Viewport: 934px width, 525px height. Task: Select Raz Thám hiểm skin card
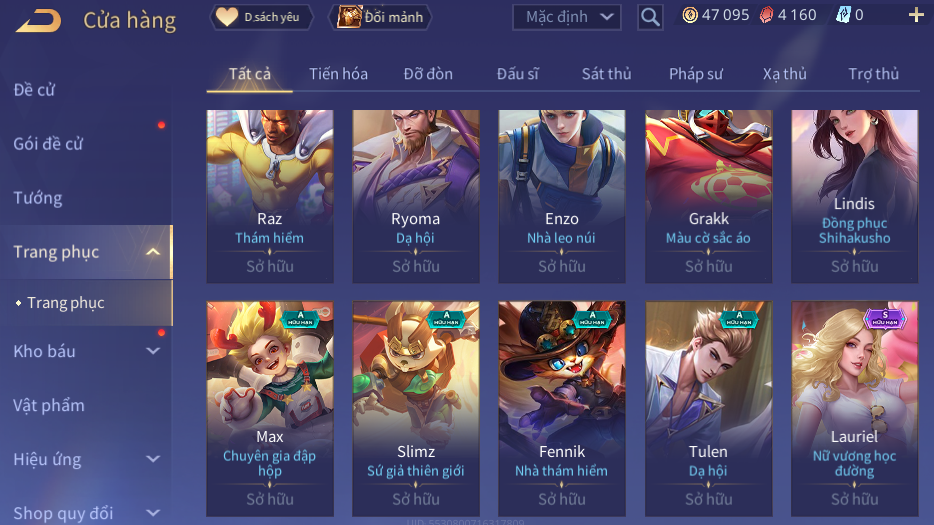pos(270,196)
